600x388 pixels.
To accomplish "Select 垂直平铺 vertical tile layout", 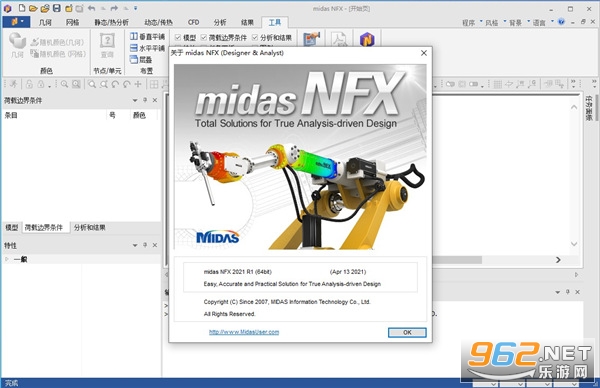I will [x=147, y=37].
